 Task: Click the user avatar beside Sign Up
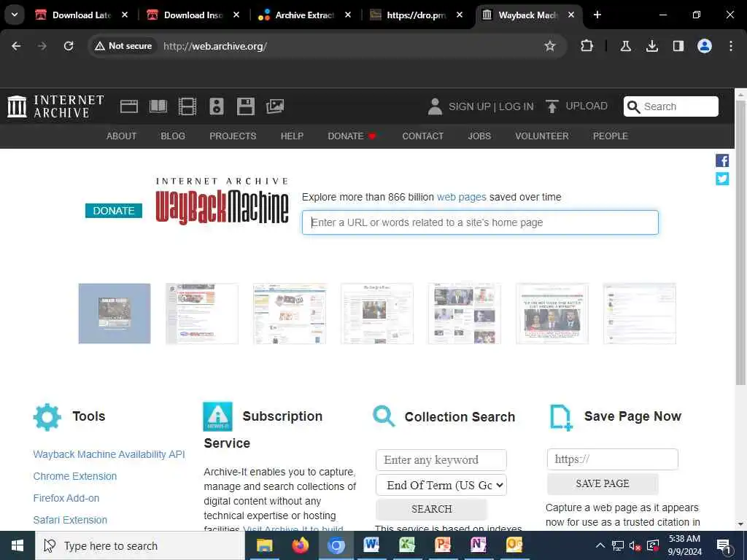(435, 106)
